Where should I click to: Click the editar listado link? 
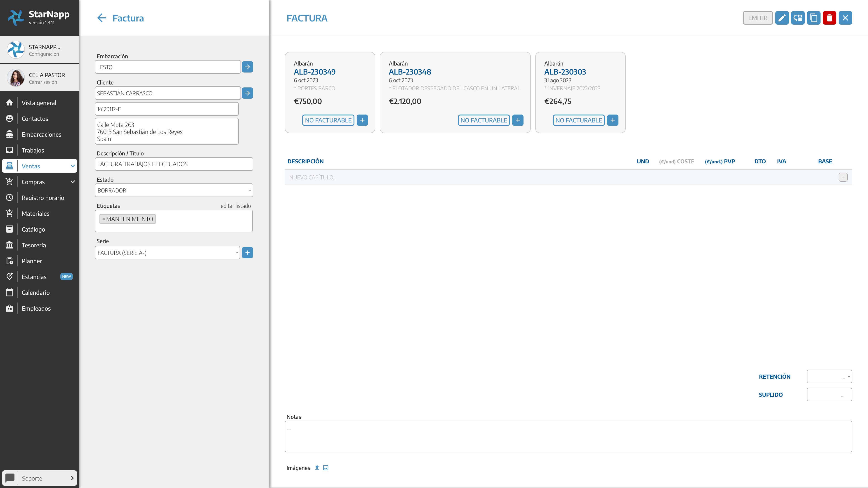tap(236, 206)
